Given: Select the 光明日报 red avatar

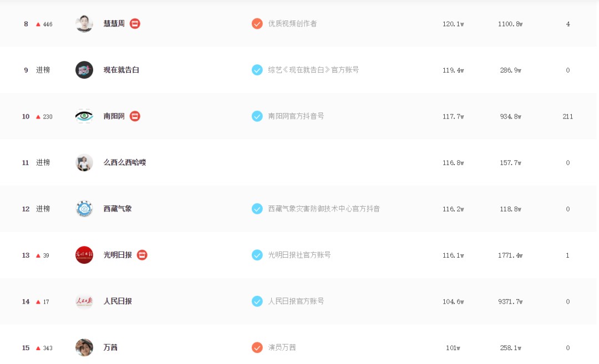Looking at the screenshot, I should pos(84,255).
